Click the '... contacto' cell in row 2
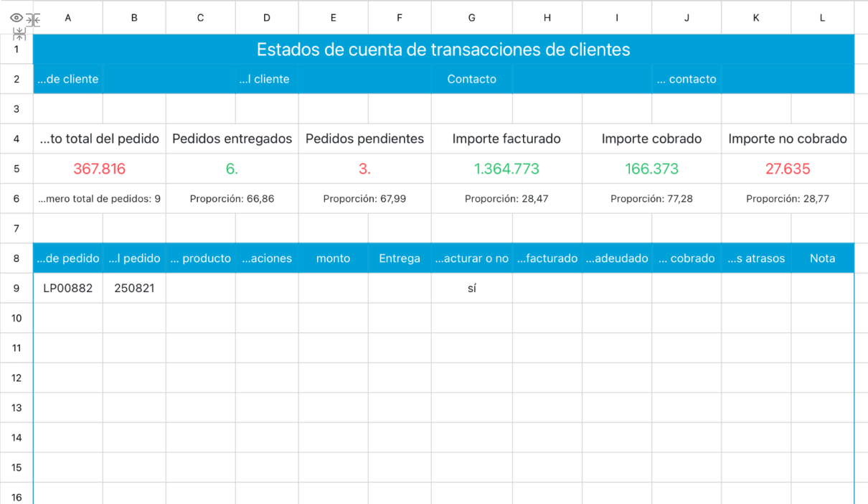 tap(687, 79)
